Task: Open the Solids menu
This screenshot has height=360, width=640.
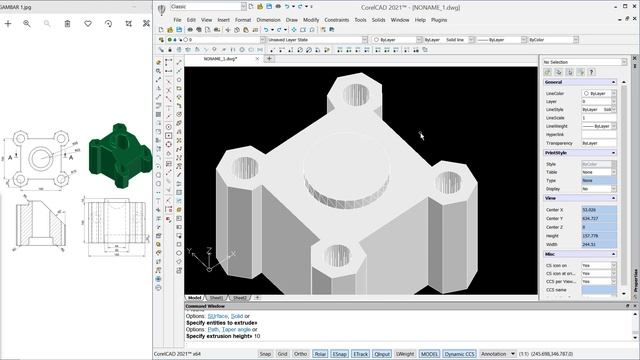Action: (x=378, y=20)
